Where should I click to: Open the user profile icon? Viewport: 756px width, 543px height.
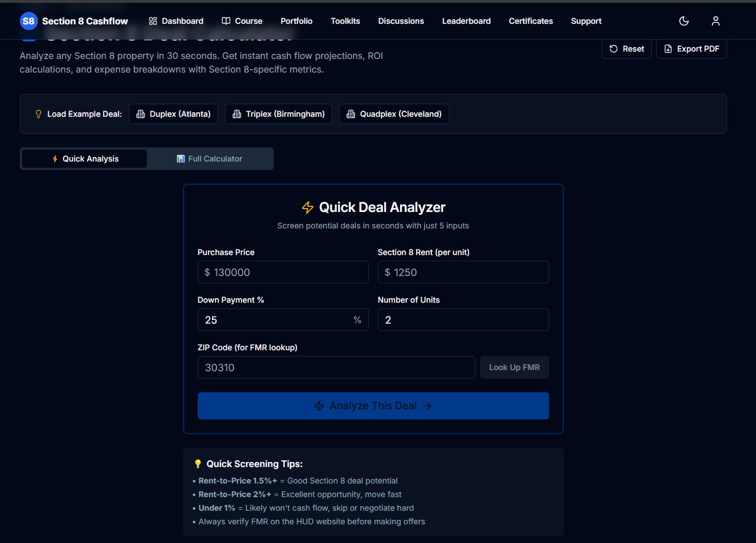(x=715, y=21)
